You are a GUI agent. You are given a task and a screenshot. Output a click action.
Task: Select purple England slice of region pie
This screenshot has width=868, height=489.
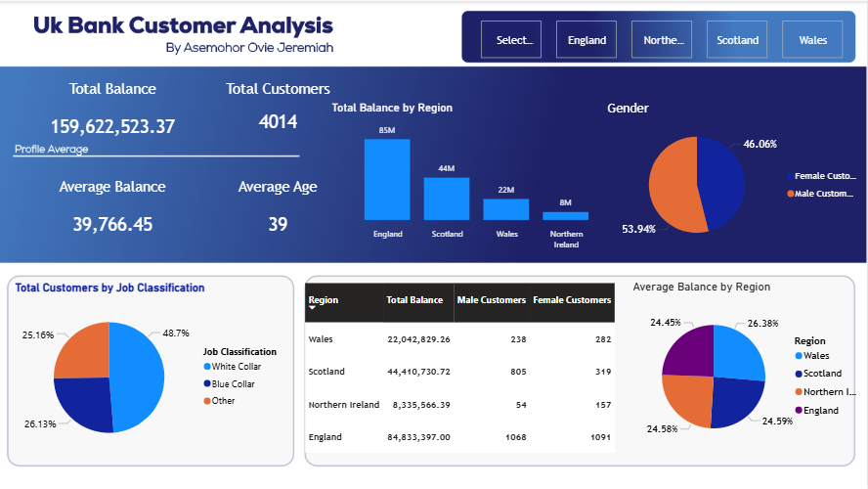[x=690, y=352]
